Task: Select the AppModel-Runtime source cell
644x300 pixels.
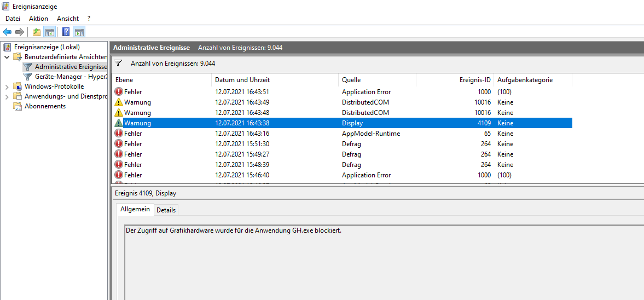Action: (371, 134)
